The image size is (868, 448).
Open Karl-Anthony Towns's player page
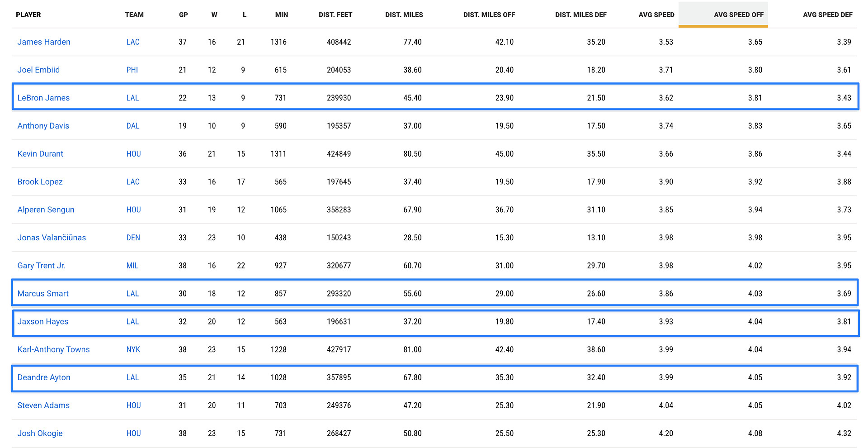53,350
